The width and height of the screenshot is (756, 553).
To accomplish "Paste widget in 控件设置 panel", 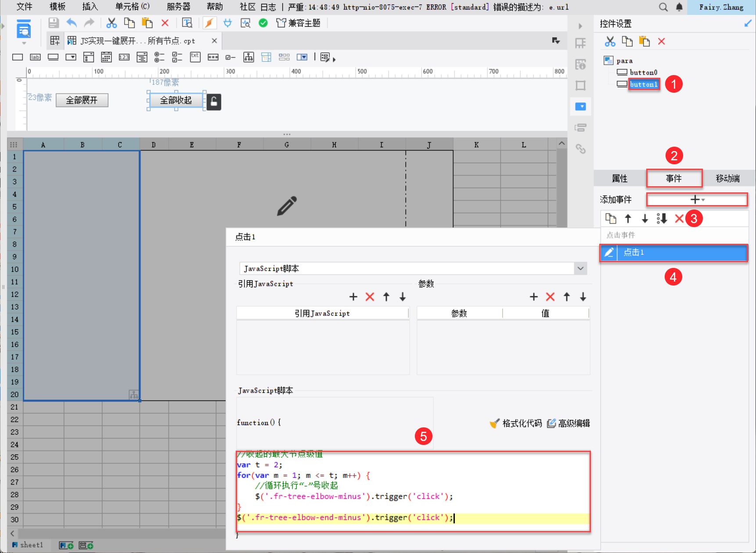I will (644, 41).
